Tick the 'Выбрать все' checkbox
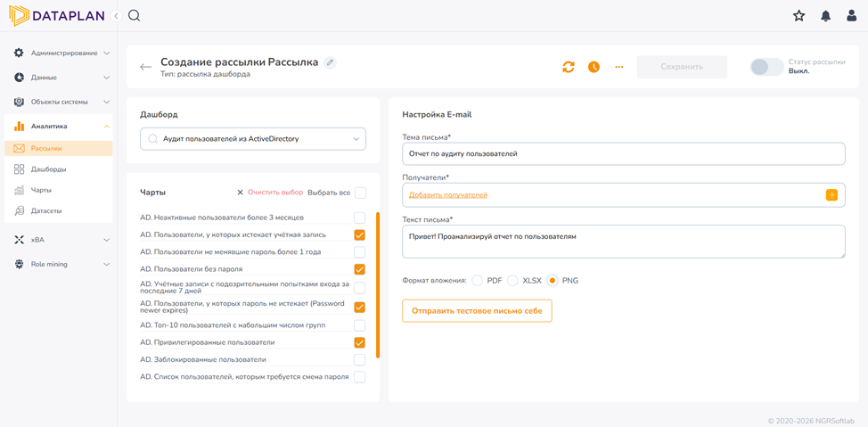The height and width of the screenshot is (427, 868). pyautogui.click(x=360, y=193)
